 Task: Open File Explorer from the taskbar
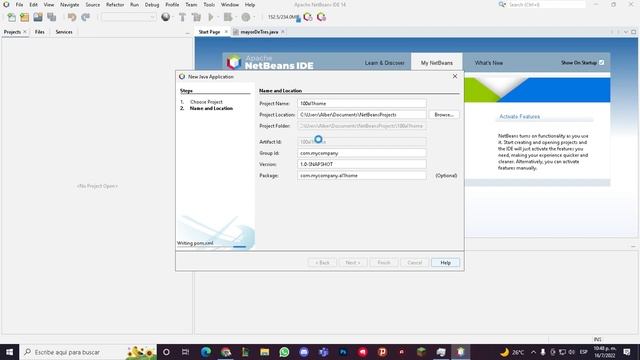click(264, 352)
